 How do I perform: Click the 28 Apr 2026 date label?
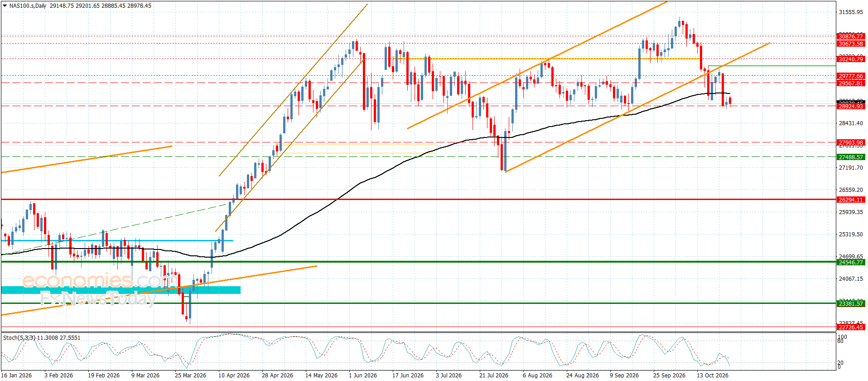[x=277, y=376]
